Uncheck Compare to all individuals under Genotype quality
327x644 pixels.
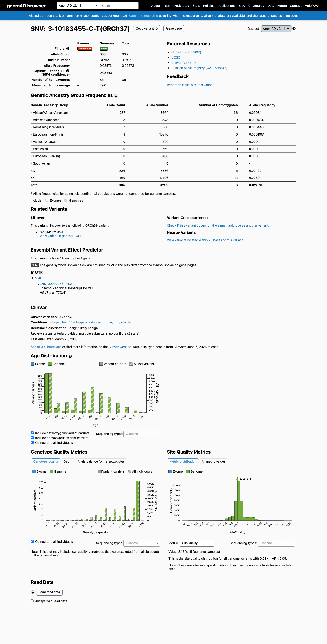tap(32, 541)
